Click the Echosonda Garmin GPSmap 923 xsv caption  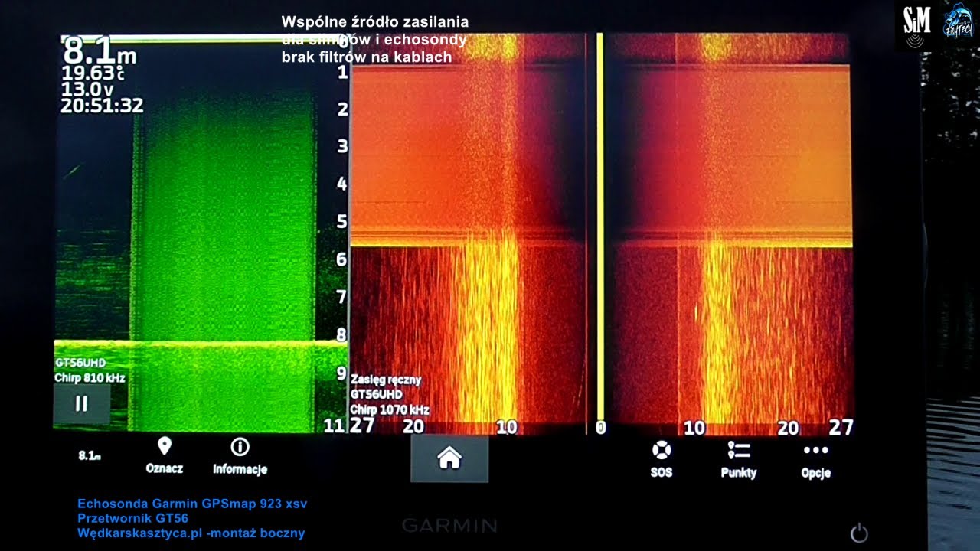coord(192,504)
